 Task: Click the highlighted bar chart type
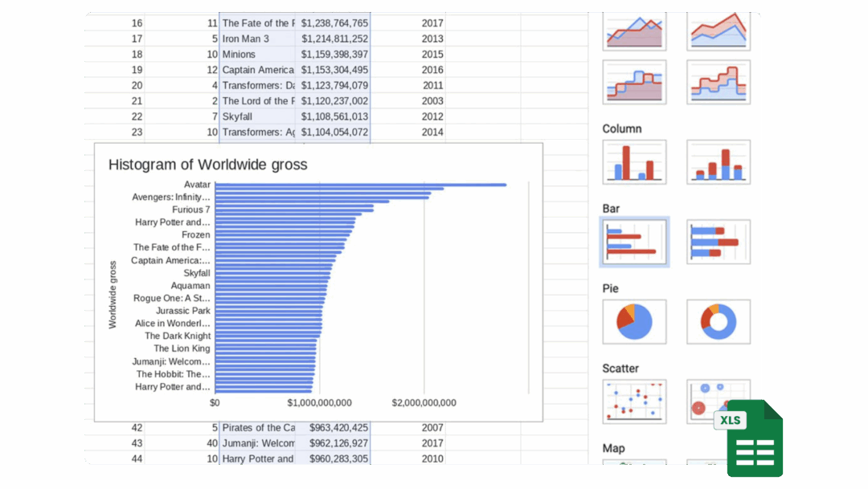tap(634, 242)
